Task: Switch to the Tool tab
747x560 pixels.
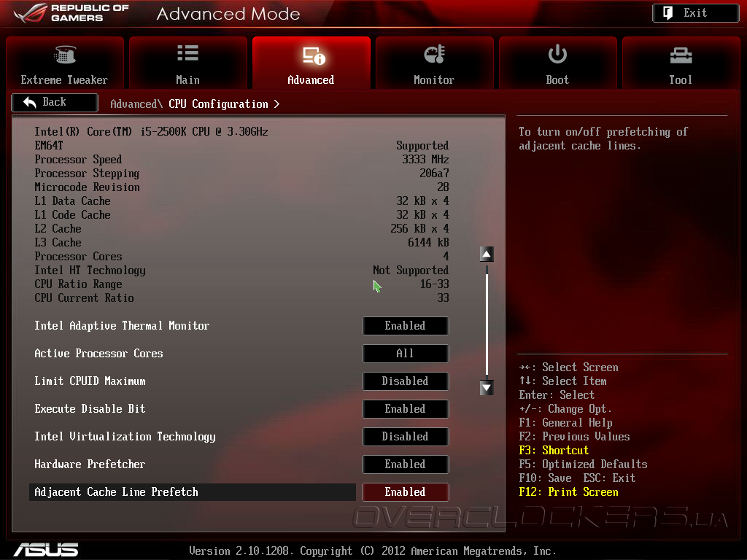Action: (x=681, y=63)
